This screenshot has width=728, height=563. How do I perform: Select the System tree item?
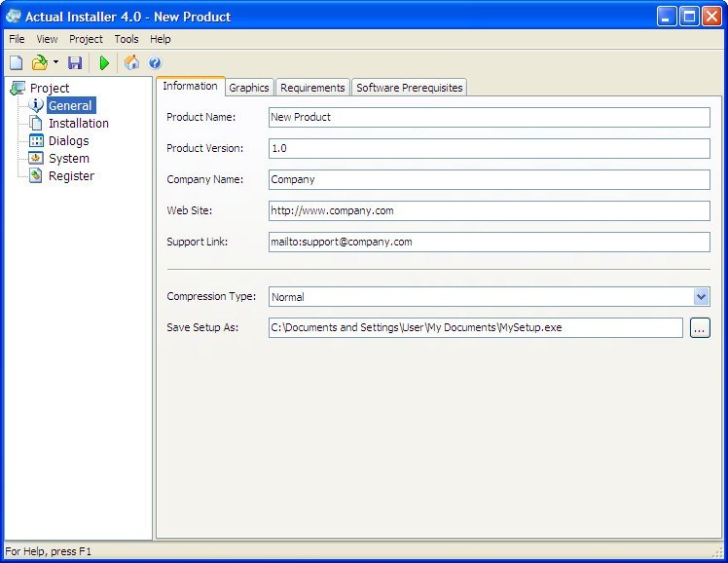(69, 159)
